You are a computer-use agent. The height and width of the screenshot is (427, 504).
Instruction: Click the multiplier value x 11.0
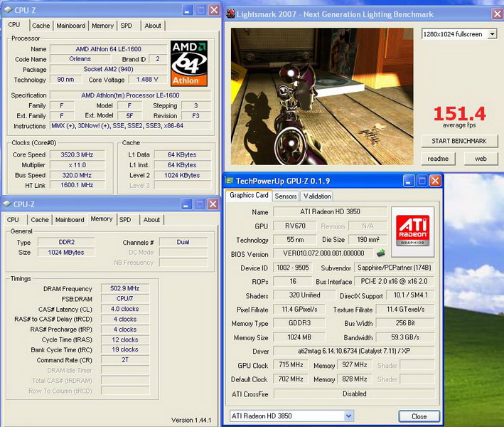click(77, 165)
